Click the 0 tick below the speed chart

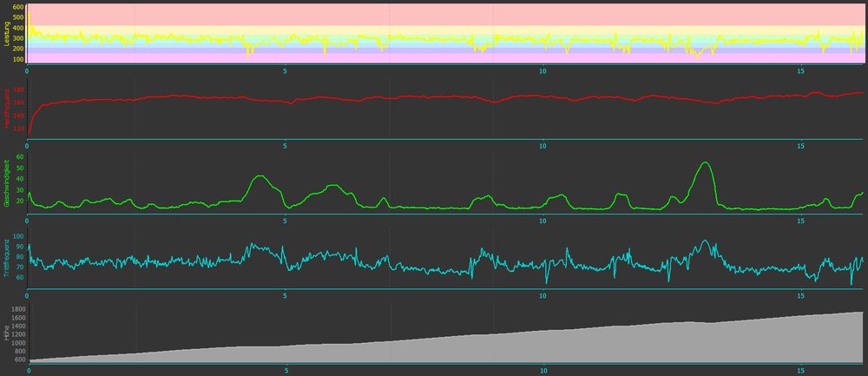(29, 219)
